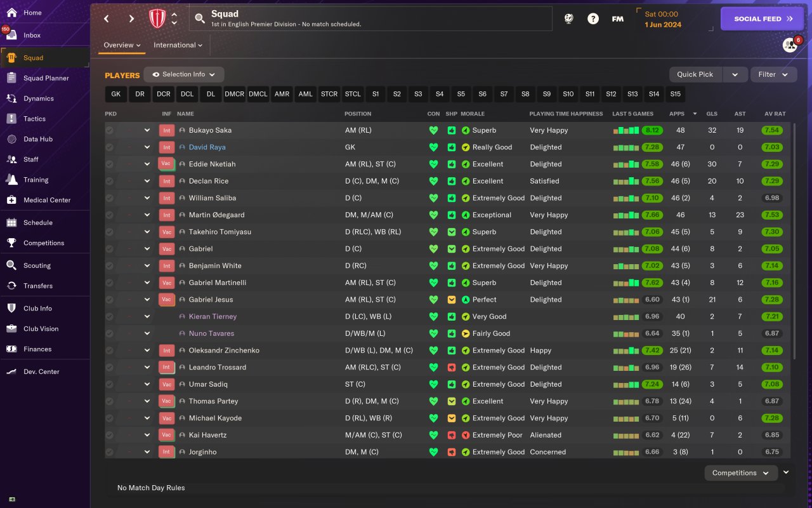The width and height of the screenshot is (812, 508).
Task: Open the Filter dropdown
Action: (x=773, y=74)
